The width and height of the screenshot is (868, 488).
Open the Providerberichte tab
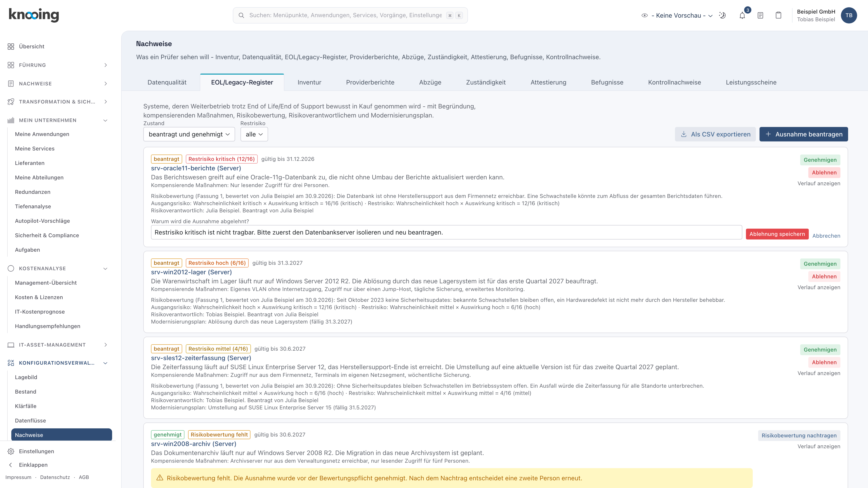pos(370,82)
